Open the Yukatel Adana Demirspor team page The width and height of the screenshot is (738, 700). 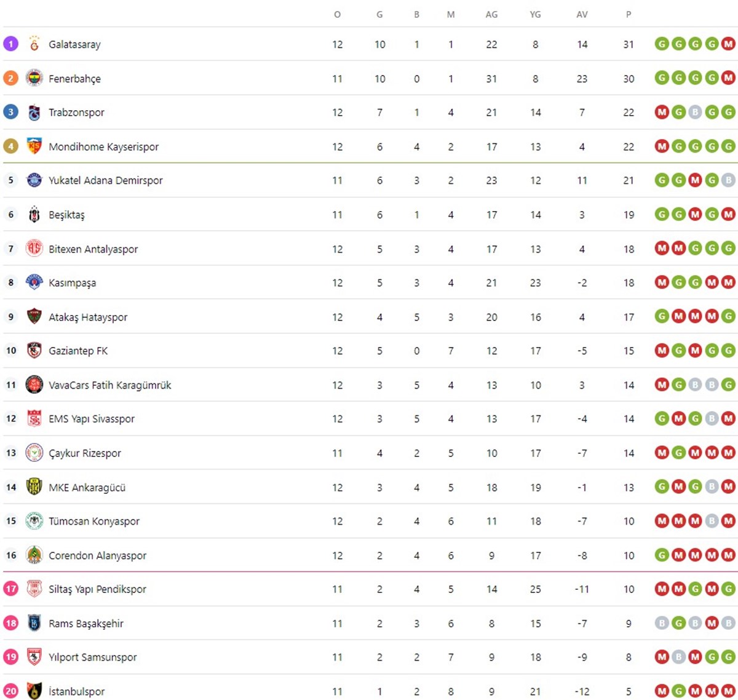pos(106,180)
